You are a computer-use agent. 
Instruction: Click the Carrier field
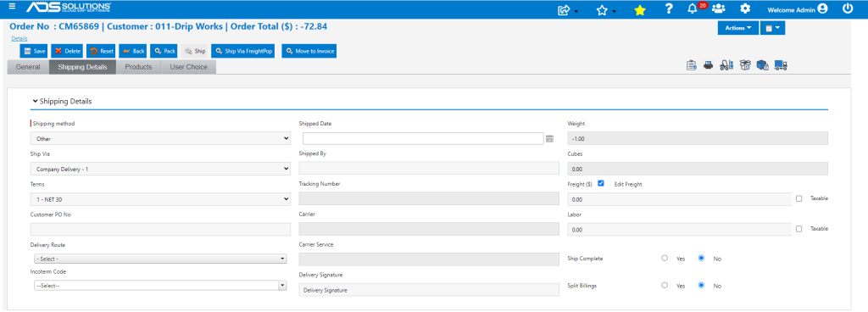(429, 229)
